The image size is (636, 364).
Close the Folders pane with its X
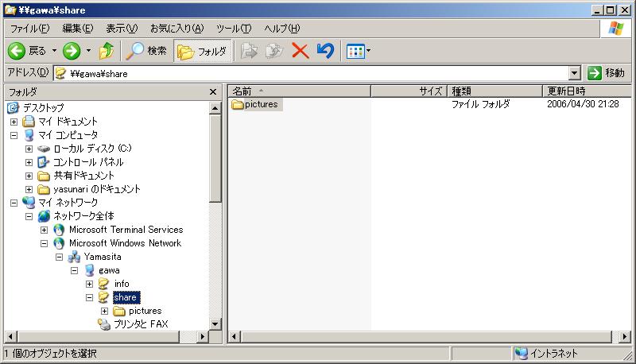point(213,92)
